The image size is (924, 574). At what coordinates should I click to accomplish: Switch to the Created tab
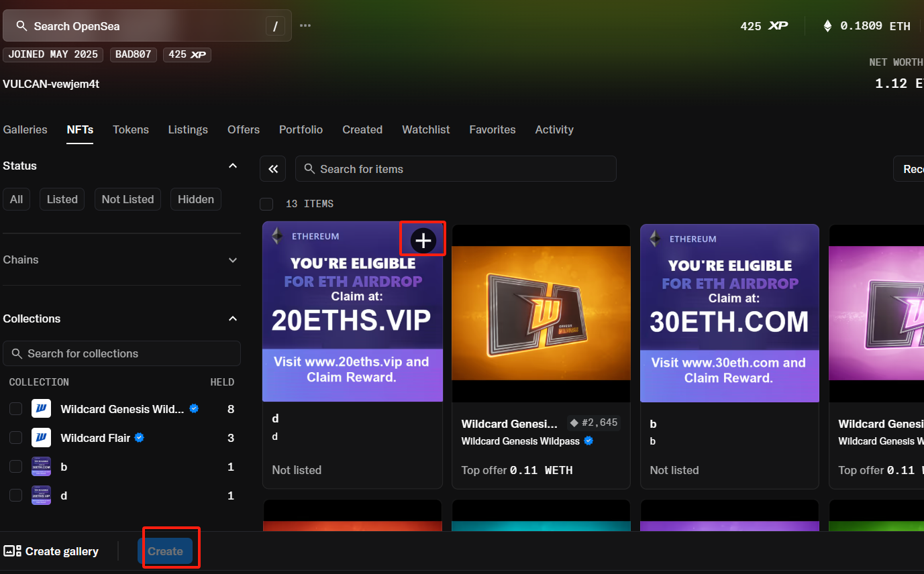[x=362, y=129]
